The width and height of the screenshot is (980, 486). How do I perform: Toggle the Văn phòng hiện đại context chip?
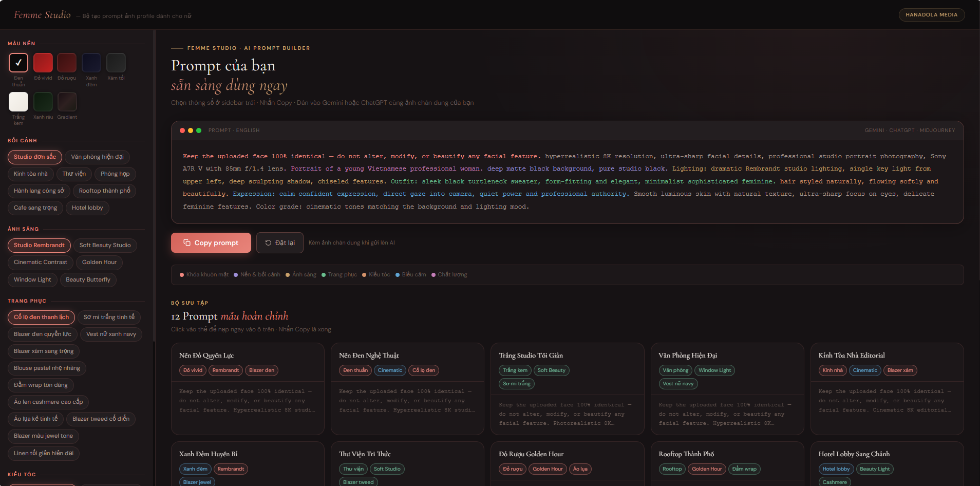97,157
